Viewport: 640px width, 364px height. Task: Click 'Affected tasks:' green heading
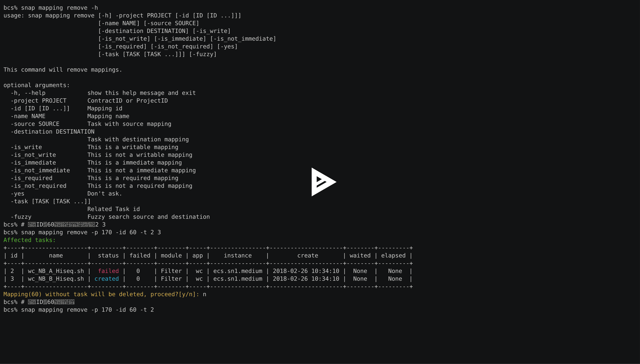point(29,240)
